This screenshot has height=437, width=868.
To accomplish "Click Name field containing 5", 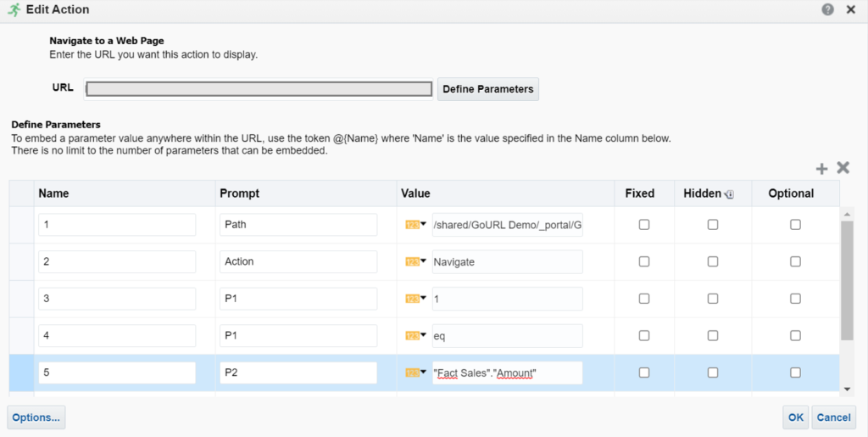I will pos(117,373).
